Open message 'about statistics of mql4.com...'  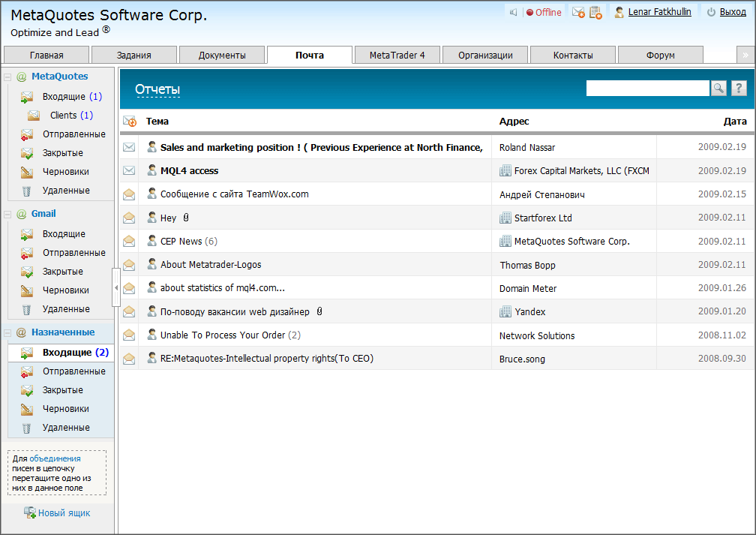[x=223, y=288]
